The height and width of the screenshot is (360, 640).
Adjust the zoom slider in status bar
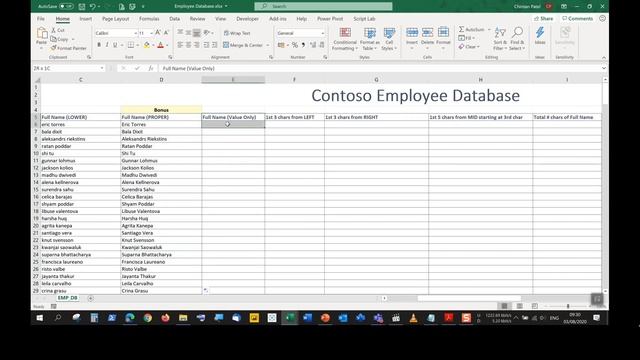point(568,306)
